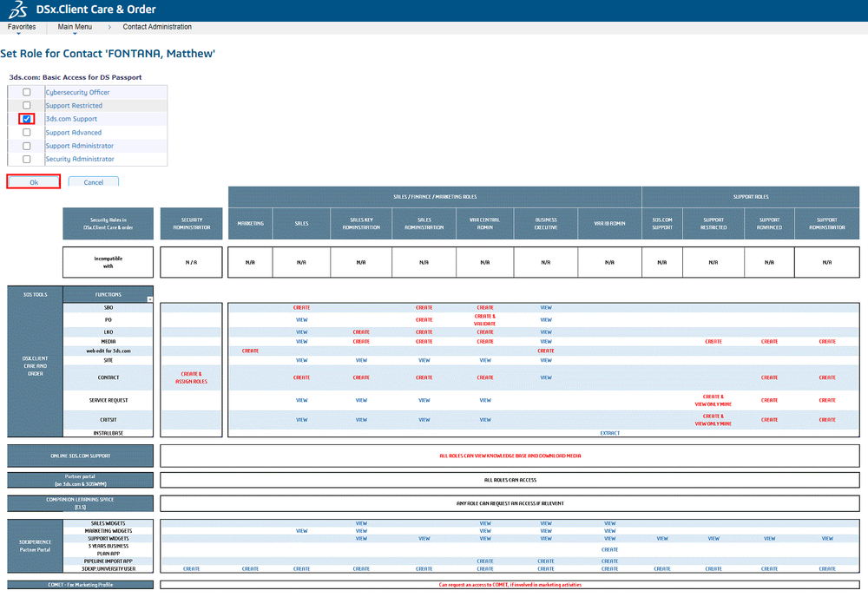Toggle the Security Administrator checkbox
This screenshot has width=868, height=597.
coord(27,160)
